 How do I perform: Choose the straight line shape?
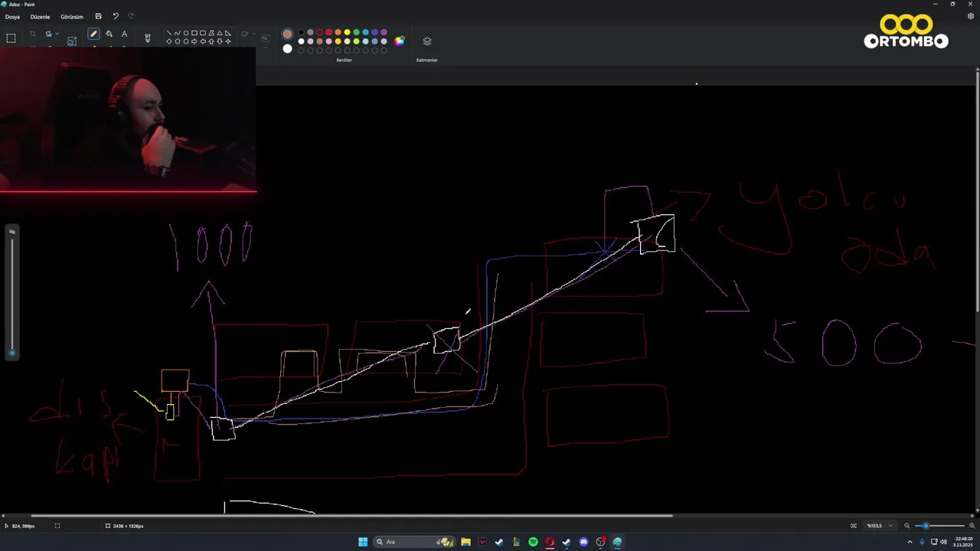pos(169,33)
